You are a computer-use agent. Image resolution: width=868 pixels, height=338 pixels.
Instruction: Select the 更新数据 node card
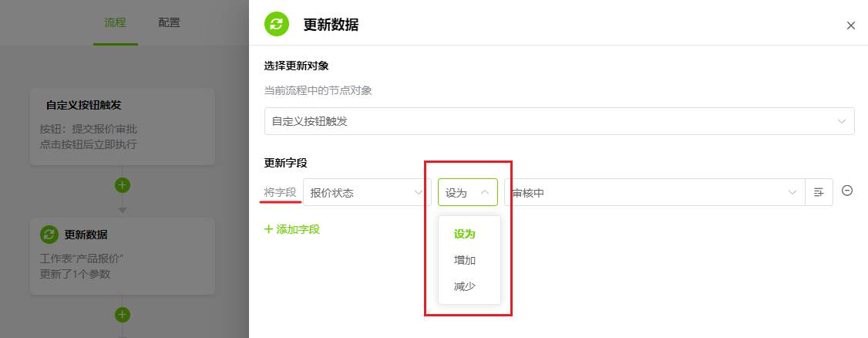pyautogui.click(x=123, y=256)
